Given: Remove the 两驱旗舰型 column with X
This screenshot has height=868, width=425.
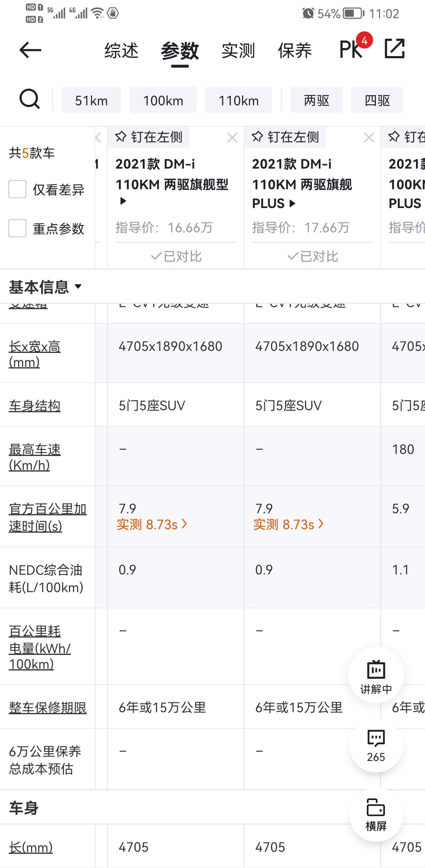Looking at the screenshot, I should 232,137.
